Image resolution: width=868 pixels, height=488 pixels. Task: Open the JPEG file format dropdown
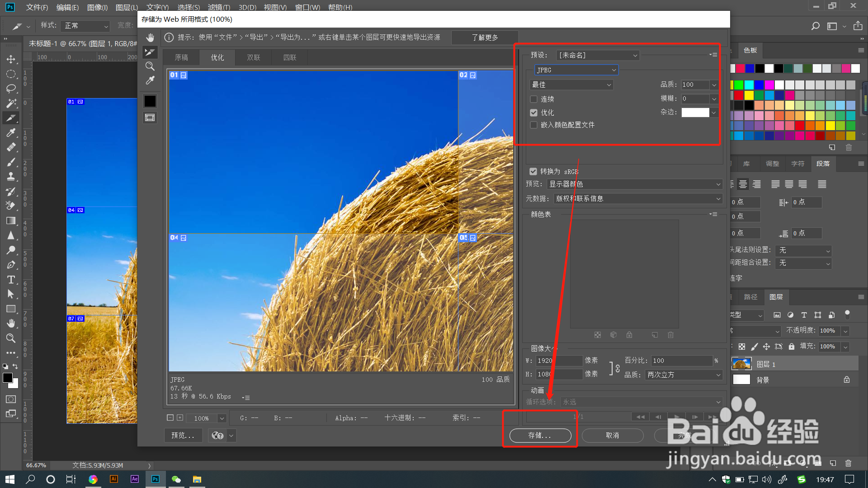pyautogui.click(x=576, y=70)
